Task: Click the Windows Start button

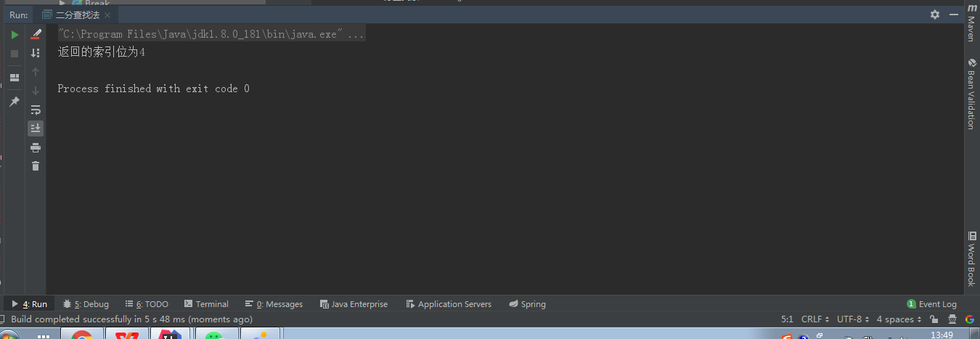Action: click(x=9, y=335)
